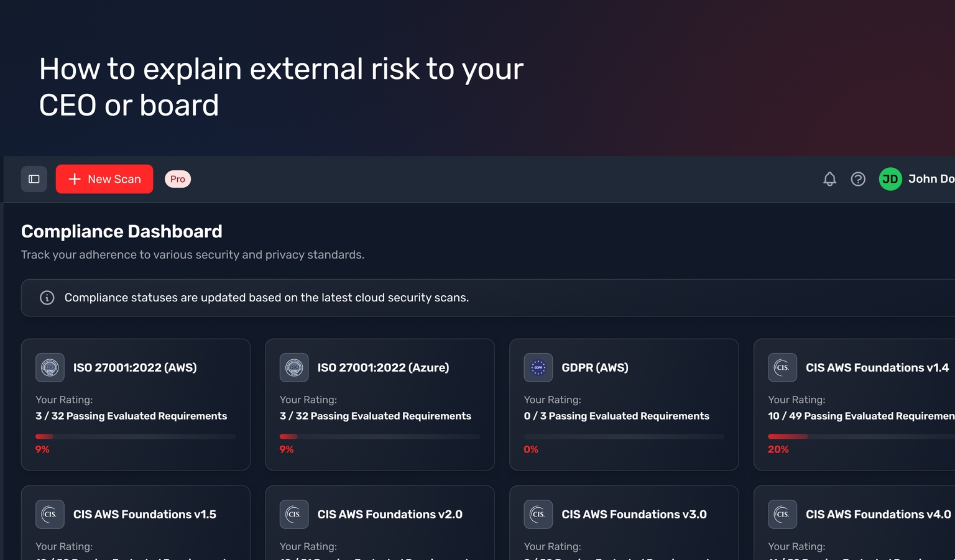Click the GDPR compliance badge icon
The width and height of the screenshot is (955, 560).
coord(538,367)
